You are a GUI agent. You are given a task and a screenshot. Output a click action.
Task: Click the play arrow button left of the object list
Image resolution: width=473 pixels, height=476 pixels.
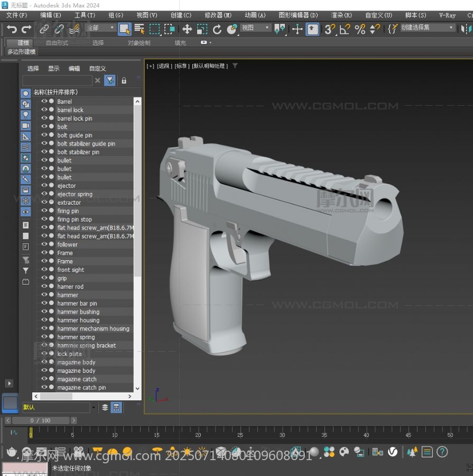[x=9, y=383]
